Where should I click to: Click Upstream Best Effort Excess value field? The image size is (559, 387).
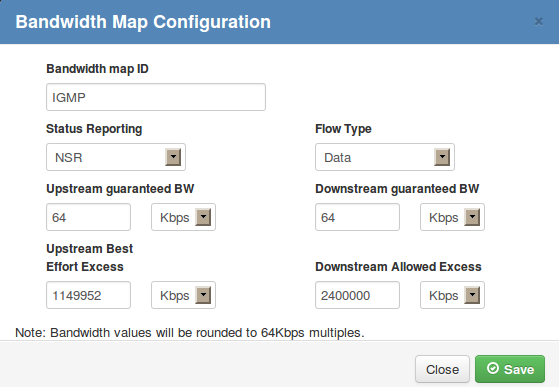[x=88, y=295]
